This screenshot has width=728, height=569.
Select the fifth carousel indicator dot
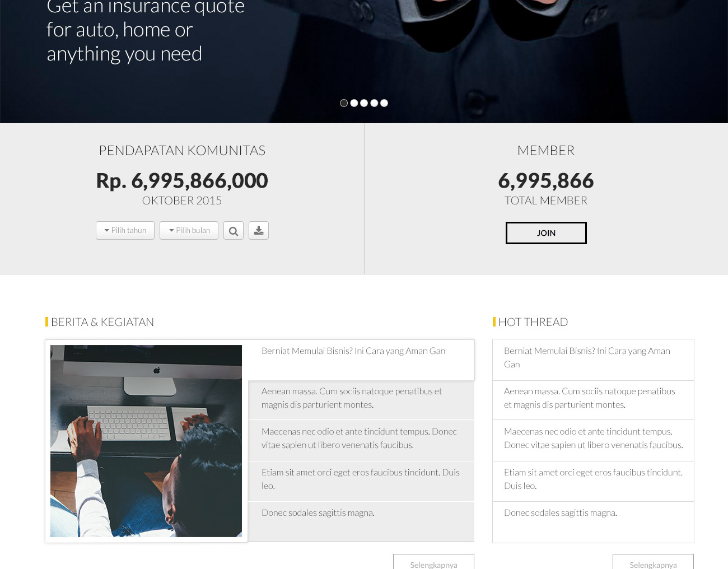pyautogui.click(x=384, y=103)
